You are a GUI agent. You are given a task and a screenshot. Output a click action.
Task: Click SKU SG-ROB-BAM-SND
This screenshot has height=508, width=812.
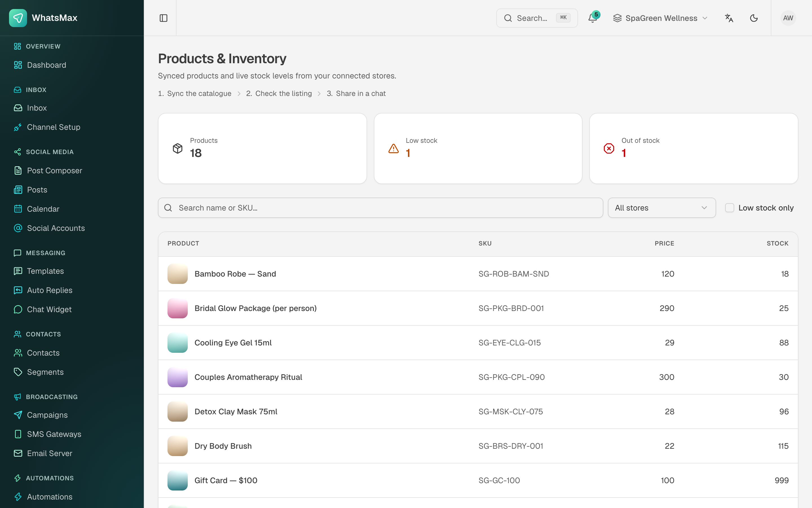(x=513, y=274)
